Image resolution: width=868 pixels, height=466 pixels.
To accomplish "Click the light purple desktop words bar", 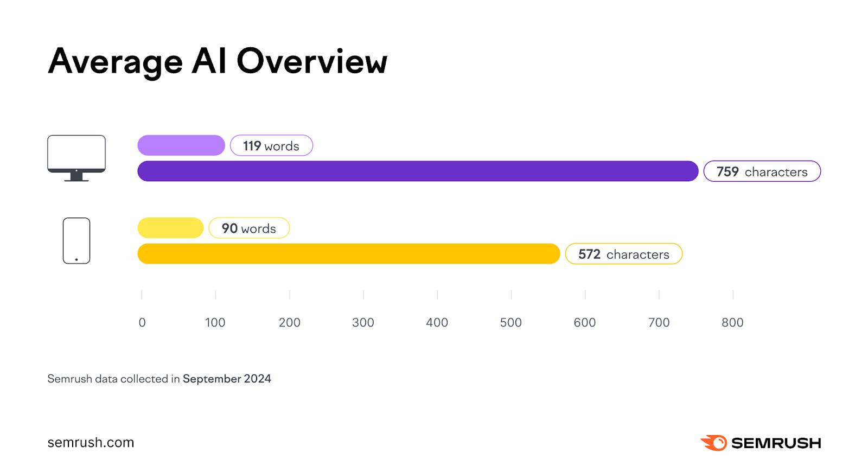I will (181, 145).
